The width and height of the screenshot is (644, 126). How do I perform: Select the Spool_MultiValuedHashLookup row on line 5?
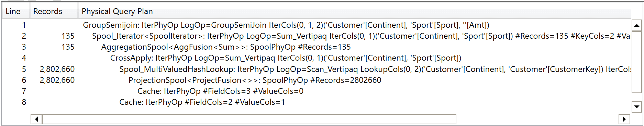pyautogui.click(x=316, y=69)
